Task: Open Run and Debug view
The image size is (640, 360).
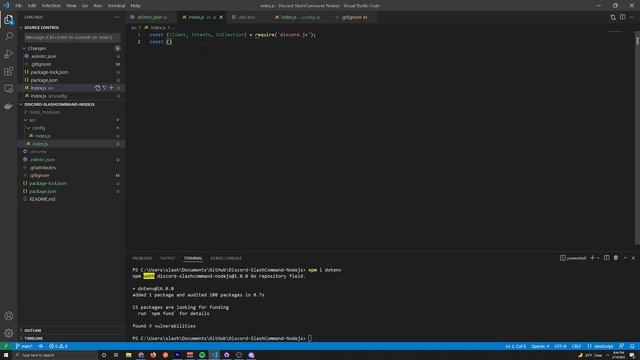Action: coord(9,54)
